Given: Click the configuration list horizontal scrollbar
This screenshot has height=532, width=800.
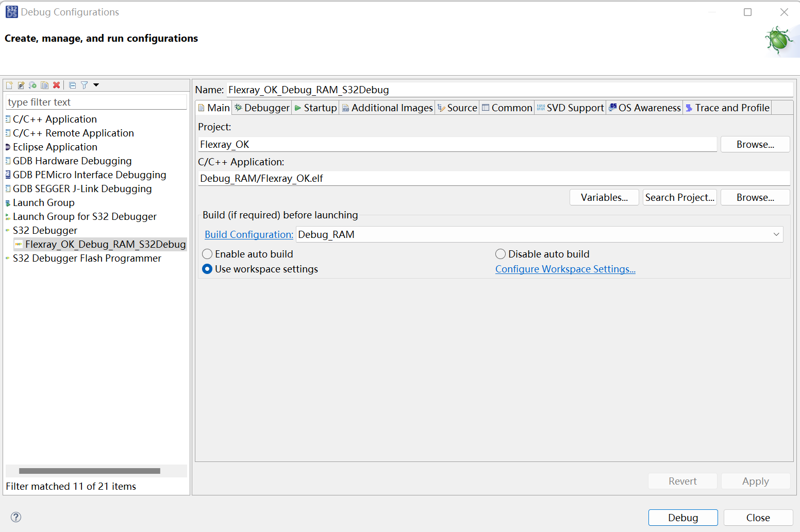Looking at the screenshot, I should 90,471.
